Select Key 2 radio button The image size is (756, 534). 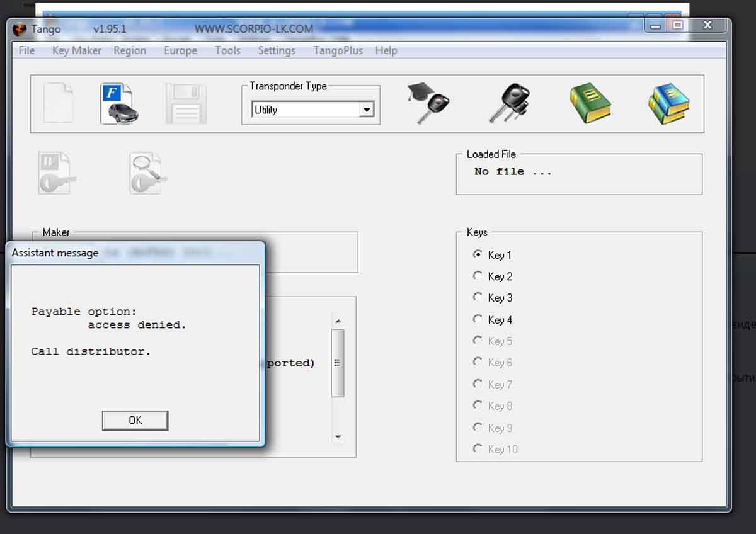point(478,276)
